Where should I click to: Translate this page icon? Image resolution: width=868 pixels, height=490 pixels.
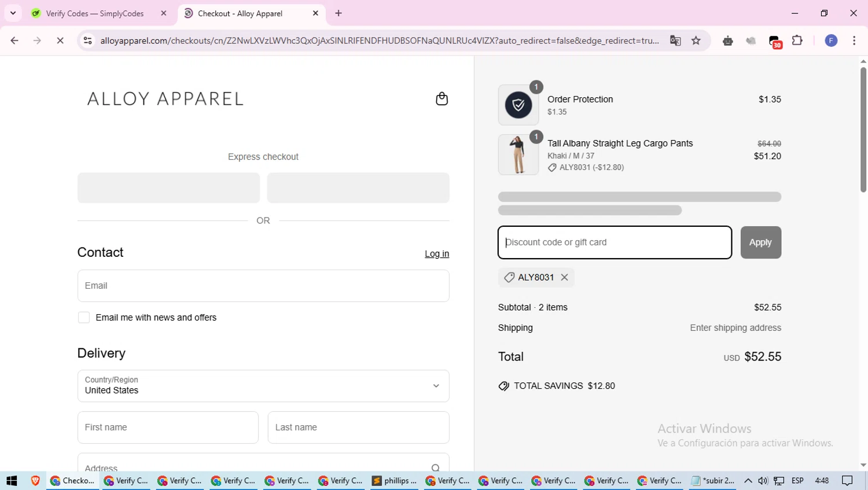675,40
